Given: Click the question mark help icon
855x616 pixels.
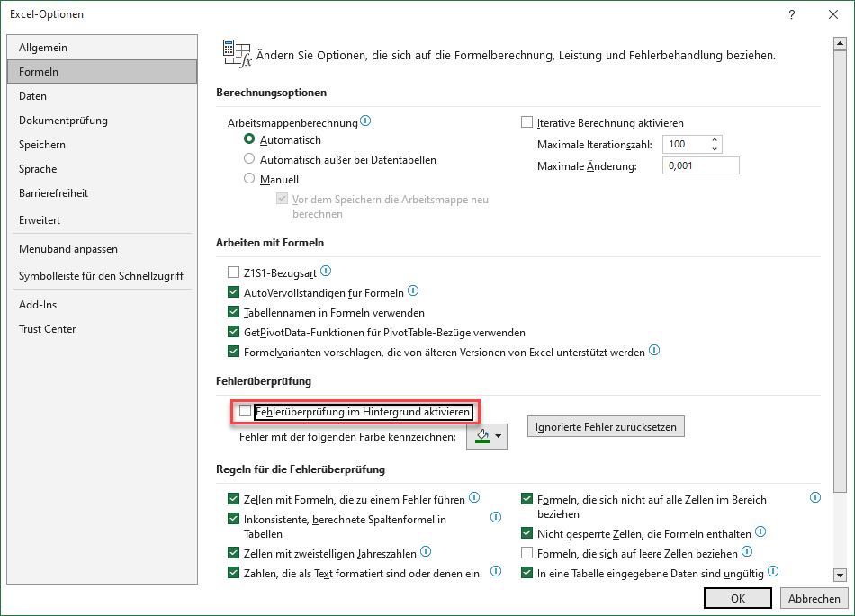Looking at the screenshot, I should tap(791, 14).
